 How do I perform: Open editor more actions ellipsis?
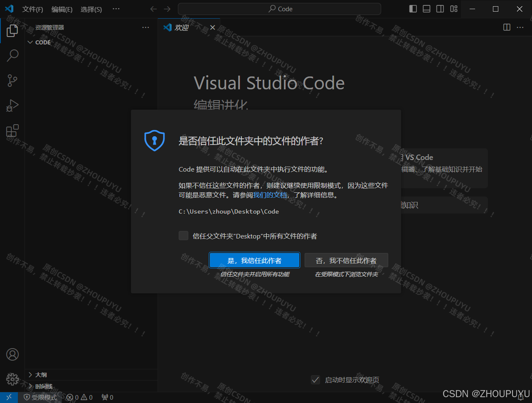pyautogui.click(x=520, y=27)
